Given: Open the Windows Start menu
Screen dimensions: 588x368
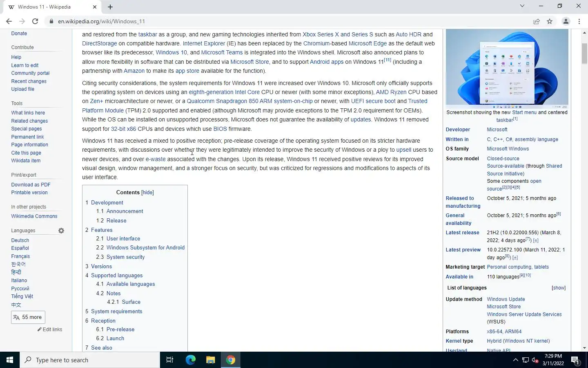Looking at the screenshot, I should (10, 360).
